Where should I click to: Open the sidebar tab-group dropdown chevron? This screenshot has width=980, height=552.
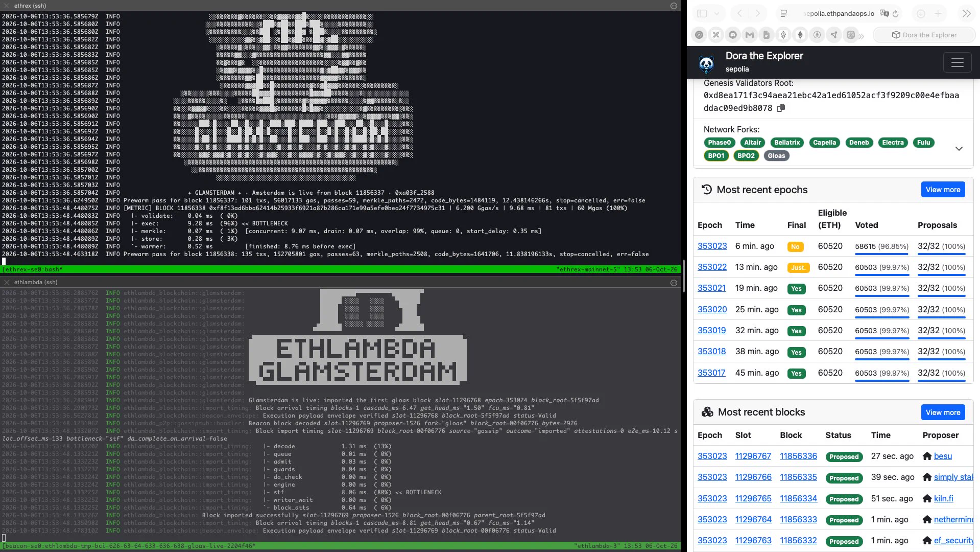[716, 14]
